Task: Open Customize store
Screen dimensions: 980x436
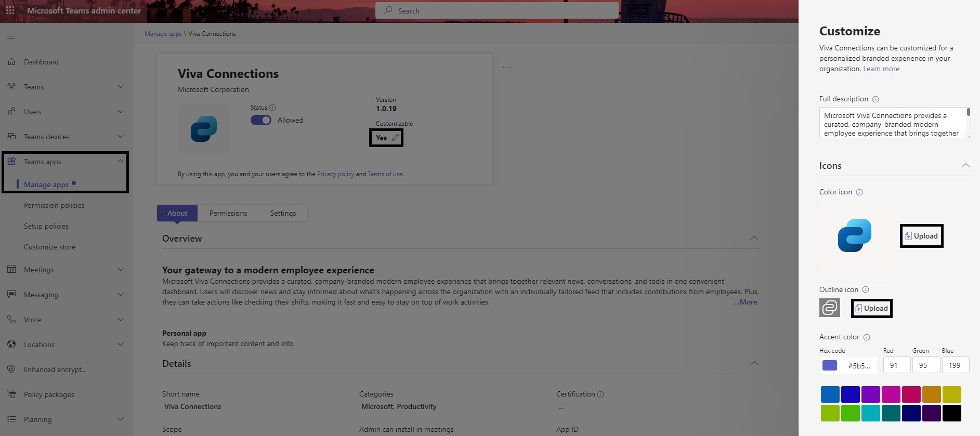Action: pyautogui.click(x=49, y=247)
